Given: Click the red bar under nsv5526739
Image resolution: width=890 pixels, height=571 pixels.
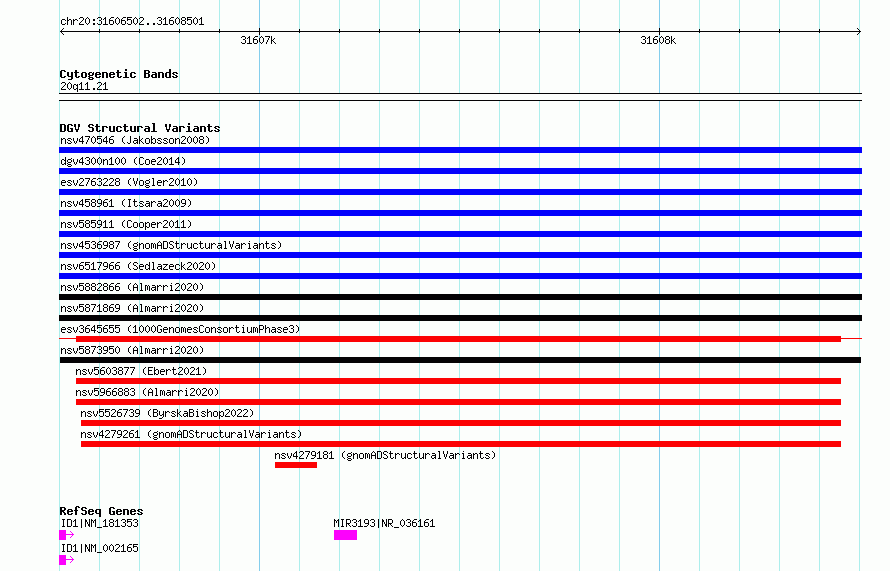Looking at the screenshot, I should (x=461, y=423).
